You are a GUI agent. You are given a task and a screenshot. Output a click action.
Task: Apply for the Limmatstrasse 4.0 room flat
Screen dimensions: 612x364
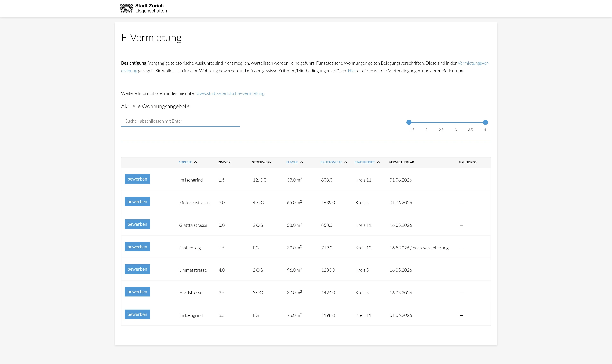(x=137, y=269)
